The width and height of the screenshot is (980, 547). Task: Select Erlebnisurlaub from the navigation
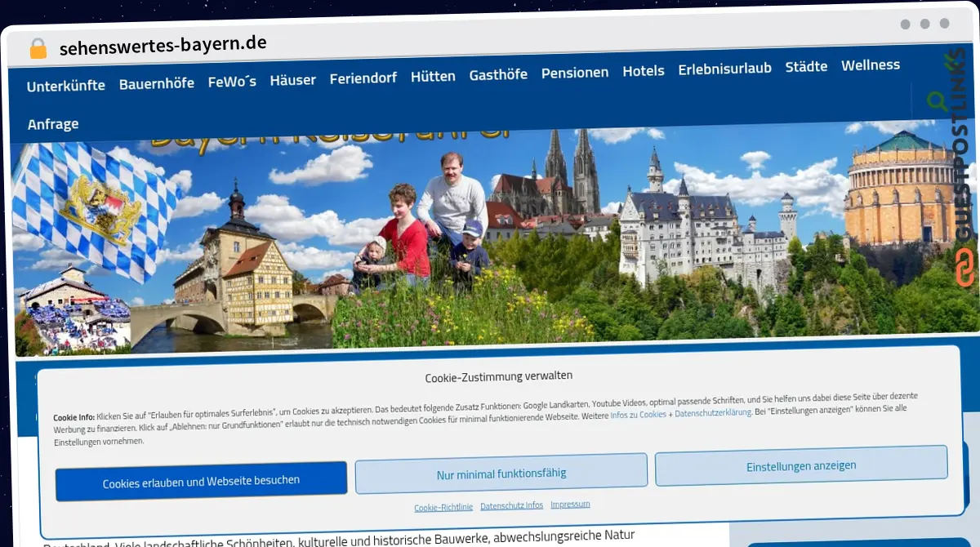[x=724, y=69]
